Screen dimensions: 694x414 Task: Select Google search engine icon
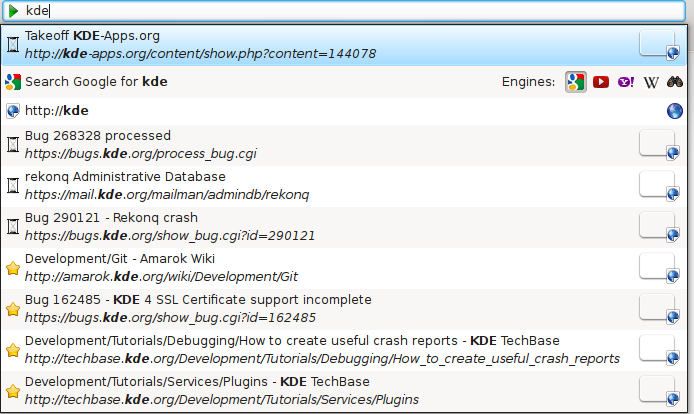click(x=576, y=82)
